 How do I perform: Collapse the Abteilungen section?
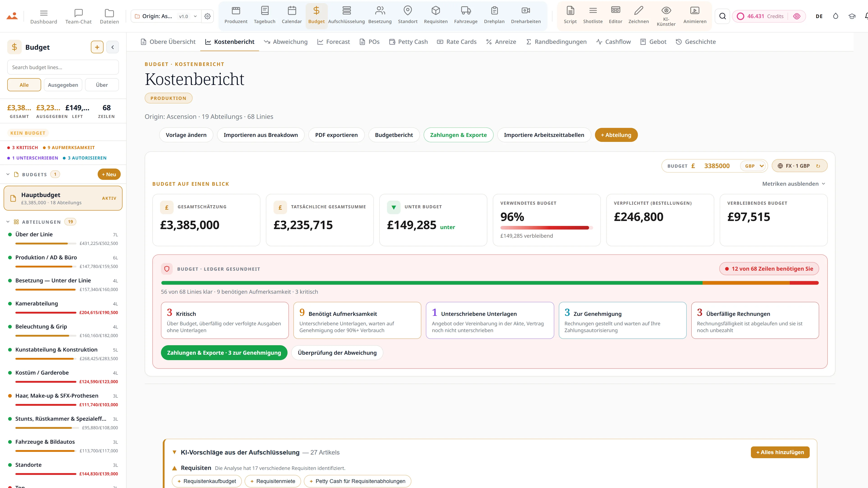(8, 222)
